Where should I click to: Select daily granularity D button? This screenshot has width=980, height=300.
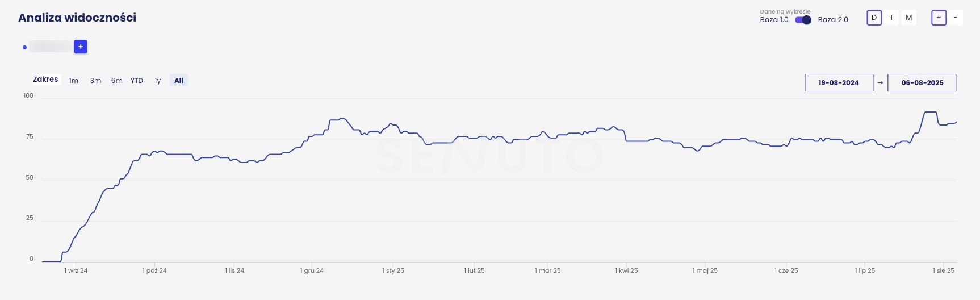pos(874,18)
